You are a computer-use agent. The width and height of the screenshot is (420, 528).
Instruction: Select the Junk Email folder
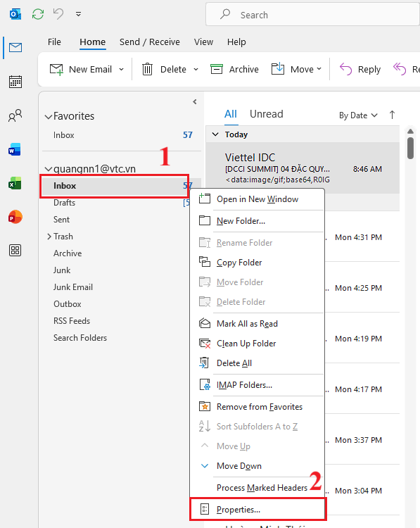[x=73, y=287]
